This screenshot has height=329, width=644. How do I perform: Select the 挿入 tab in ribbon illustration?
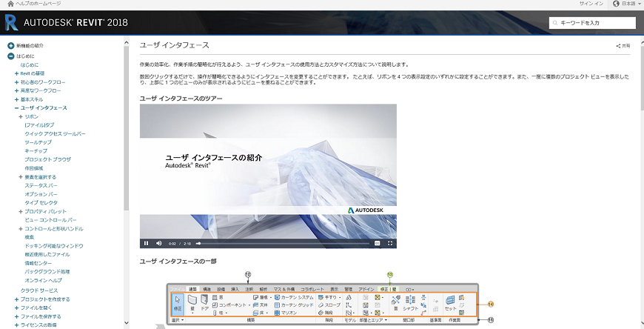(235, 289)
